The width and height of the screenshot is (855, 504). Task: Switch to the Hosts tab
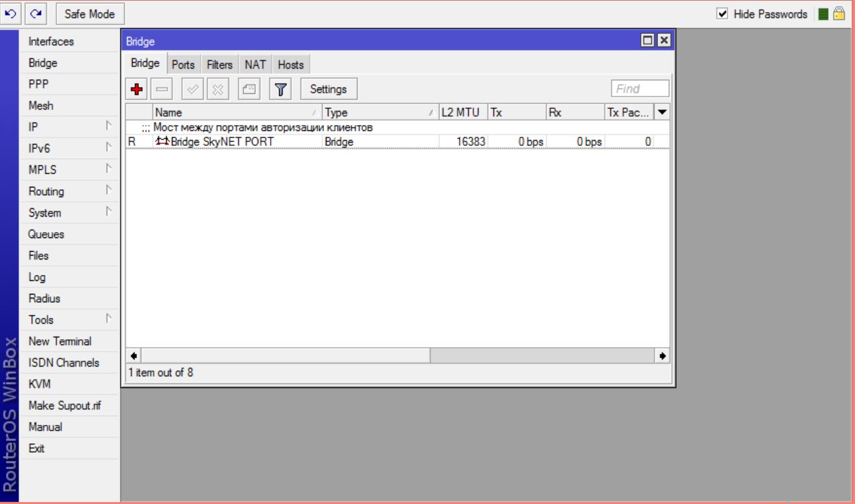coord(291,65)
